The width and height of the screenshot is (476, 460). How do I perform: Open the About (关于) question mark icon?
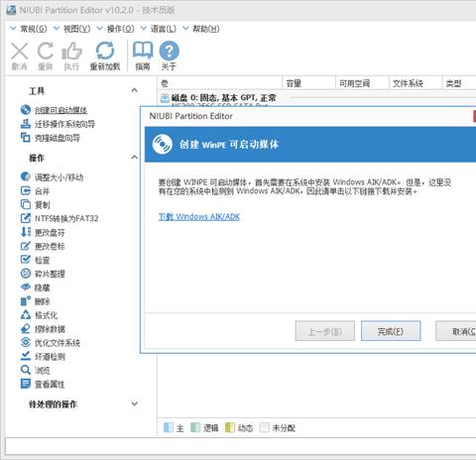coord(169,51)
